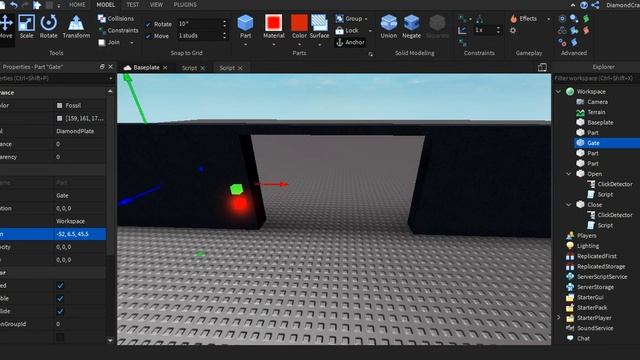
Task: Close the Baseplate tab
Action: click(x=165, y=68)
